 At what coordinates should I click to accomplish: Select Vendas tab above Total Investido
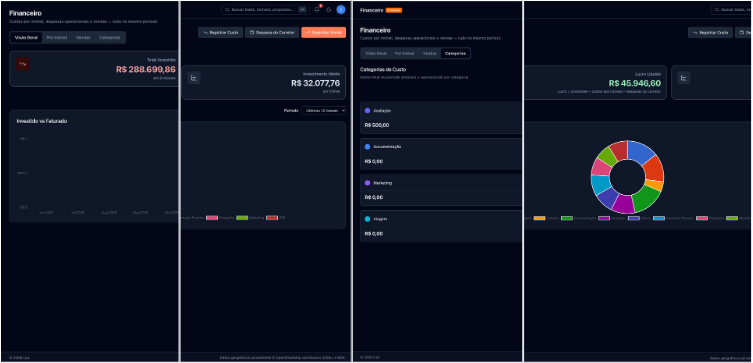coord(83,37)
